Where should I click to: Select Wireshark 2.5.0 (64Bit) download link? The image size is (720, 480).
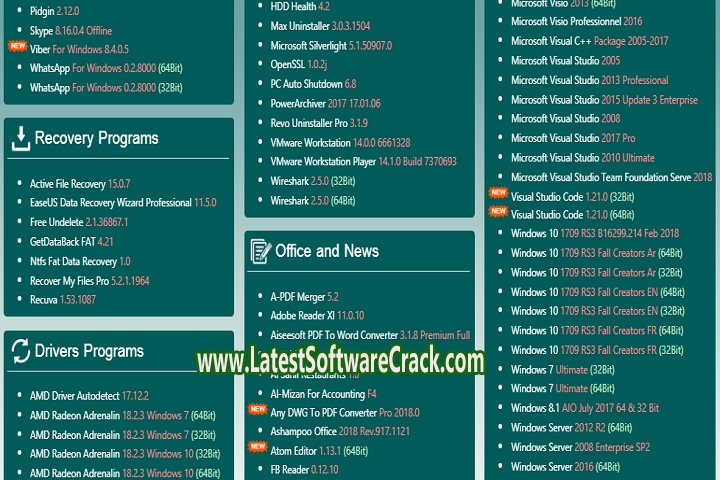[x=314, y=201]
